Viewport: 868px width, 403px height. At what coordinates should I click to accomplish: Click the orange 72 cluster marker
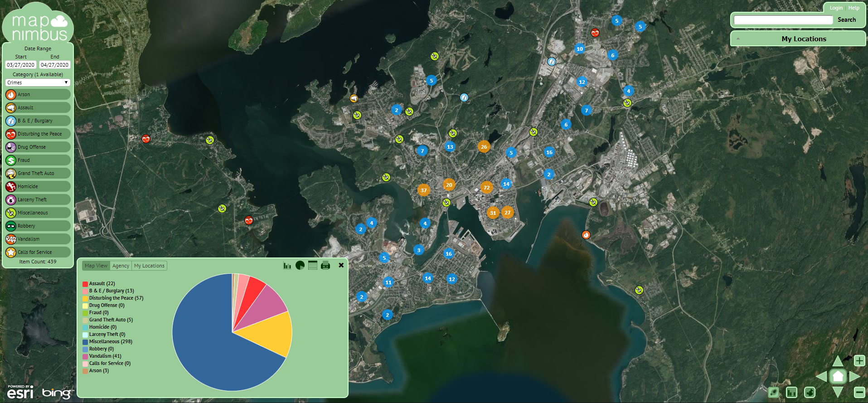pyautogui.click(x=486, y=188)
